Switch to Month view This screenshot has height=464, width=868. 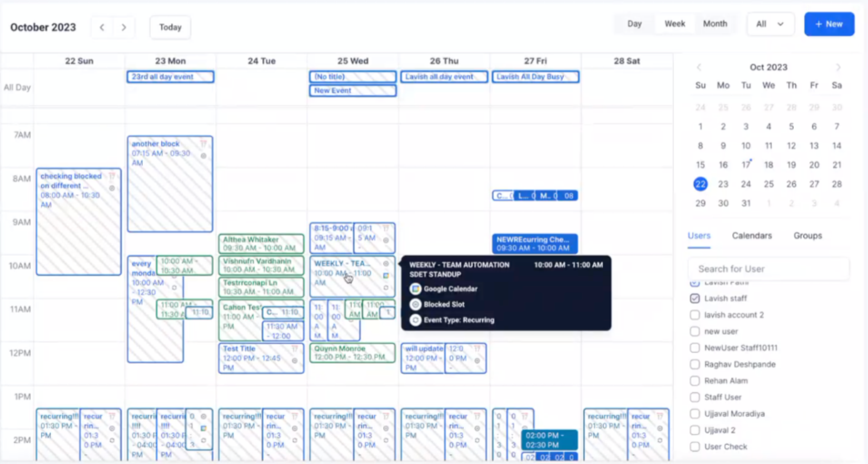[714, 24]
